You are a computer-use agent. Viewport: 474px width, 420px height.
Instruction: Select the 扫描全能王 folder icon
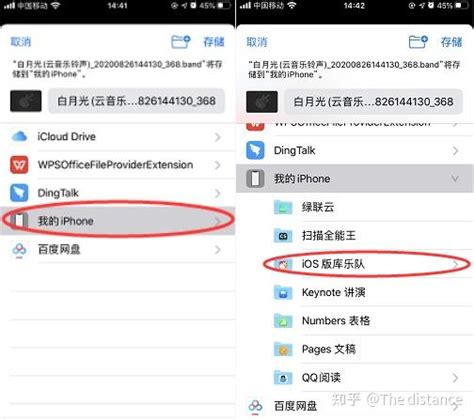(x=283, y=235)
